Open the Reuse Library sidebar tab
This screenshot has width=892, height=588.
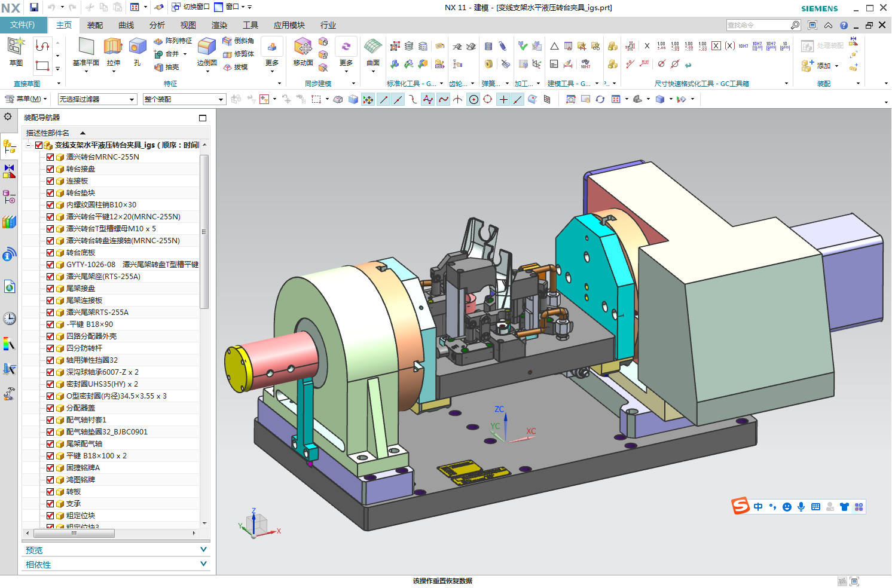coord(9,222)
